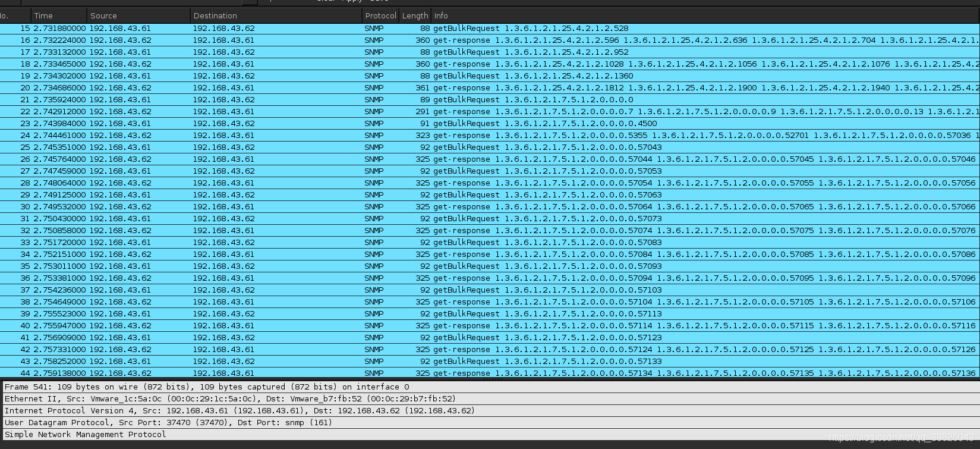Select packet 38 at time 2.754649000
This screenshot has width=980, height=449.
(x=490, y=302)
